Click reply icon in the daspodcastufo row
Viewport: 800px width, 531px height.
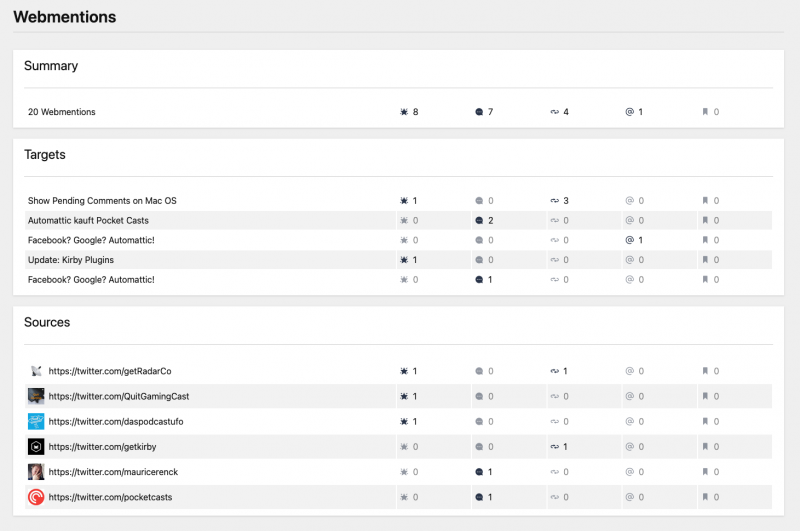pos(479,421)
